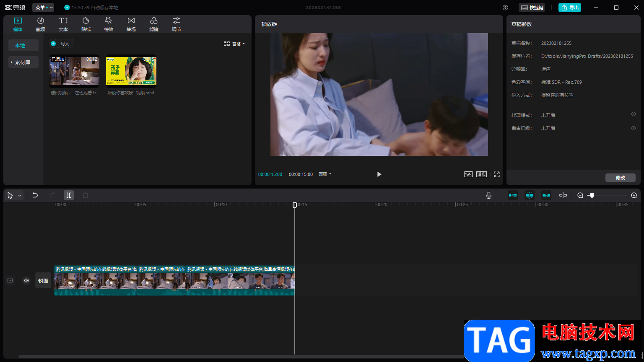The image size is (644, 362).
Task: Open the 媒体 media tab
Action: (18, 24)
